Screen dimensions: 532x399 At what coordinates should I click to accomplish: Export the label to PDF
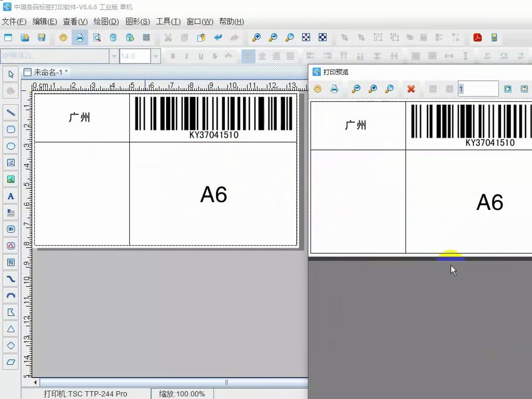click(477, 37)
